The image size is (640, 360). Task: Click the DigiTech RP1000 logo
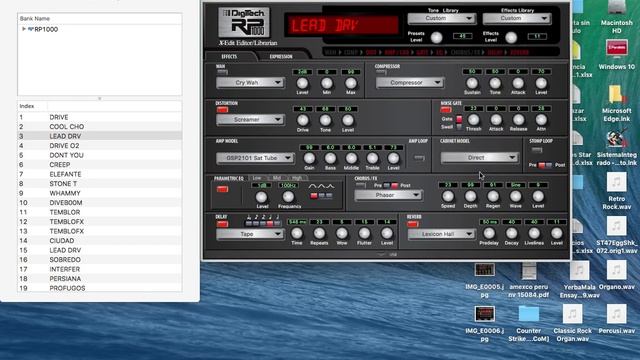[x=244, y=22]
